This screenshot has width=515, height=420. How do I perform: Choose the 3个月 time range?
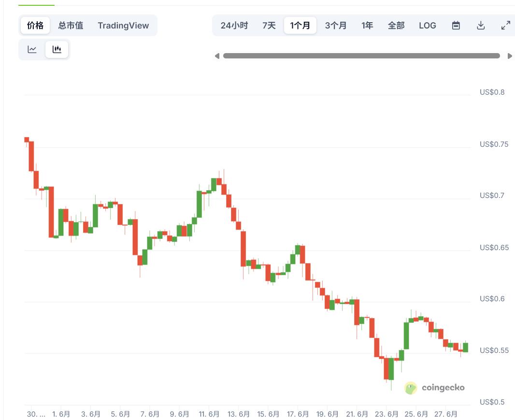[336, 26]
